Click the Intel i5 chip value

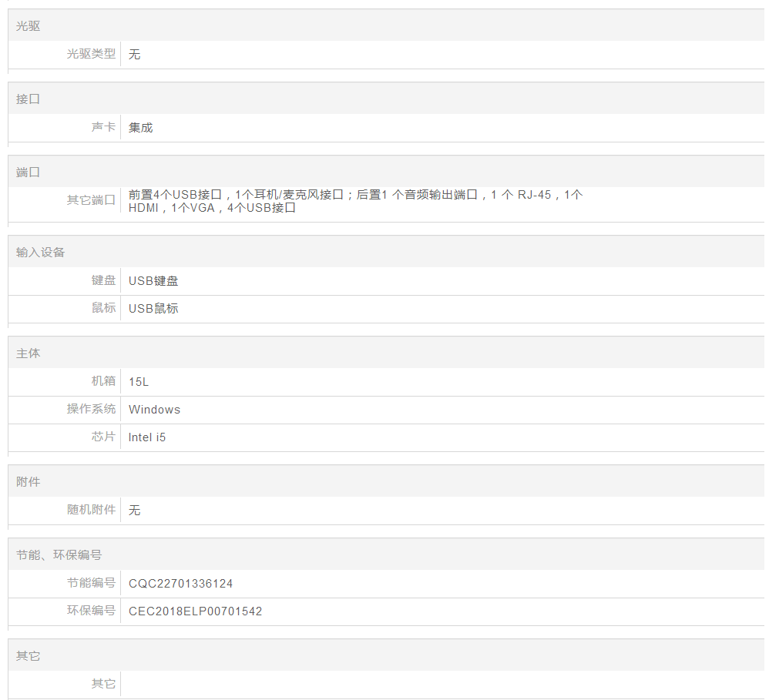coord(147,437)
